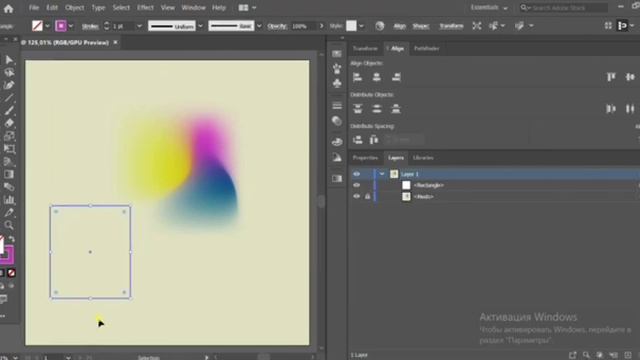Open the Effect menu

145,8
